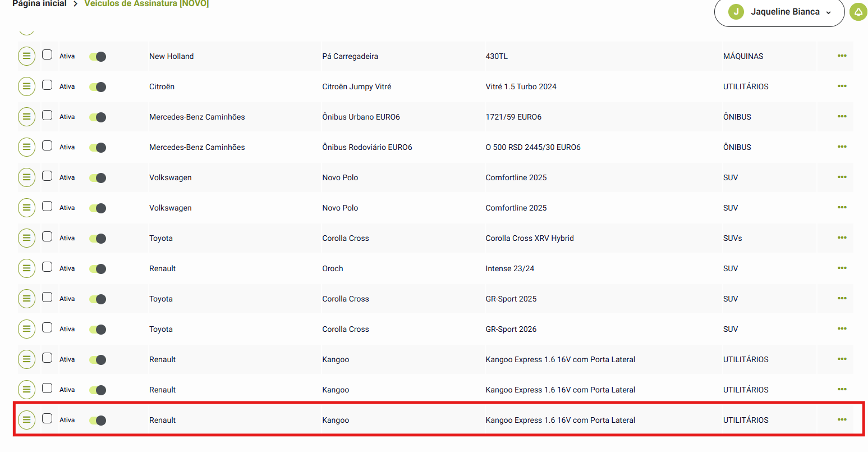This screenshot has width=868, height=452.
Task: Go to Página inicial breadcrumb link
Action: [39, 4]
